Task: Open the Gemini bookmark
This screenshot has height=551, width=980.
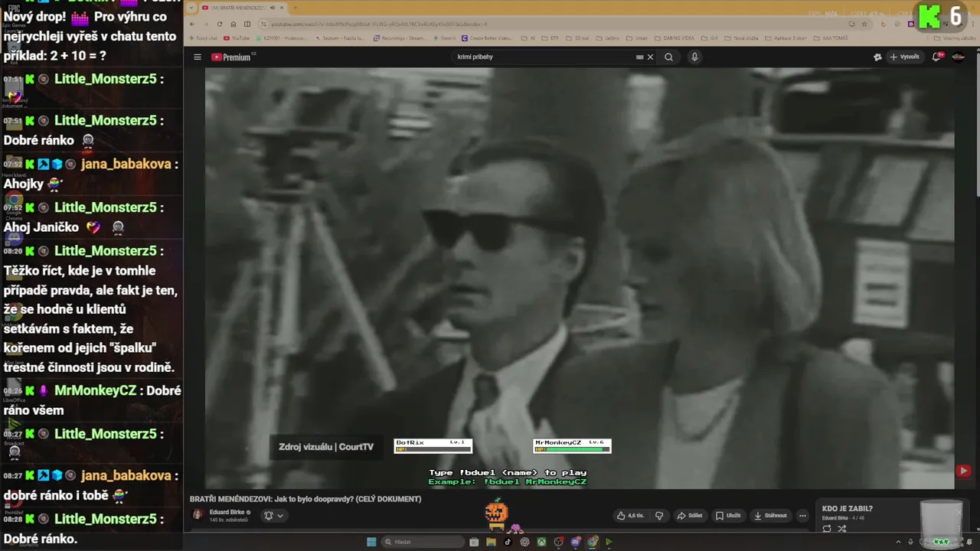Action: click(446, 37)
